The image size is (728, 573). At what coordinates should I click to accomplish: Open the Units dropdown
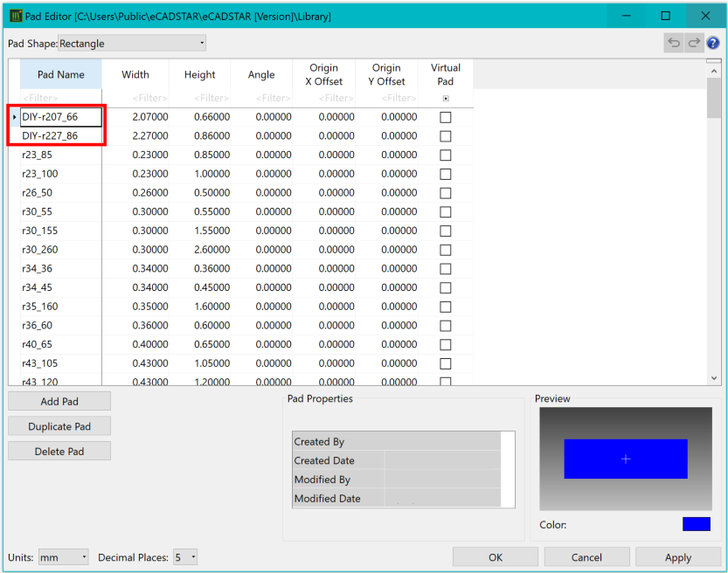click(63, 557)
